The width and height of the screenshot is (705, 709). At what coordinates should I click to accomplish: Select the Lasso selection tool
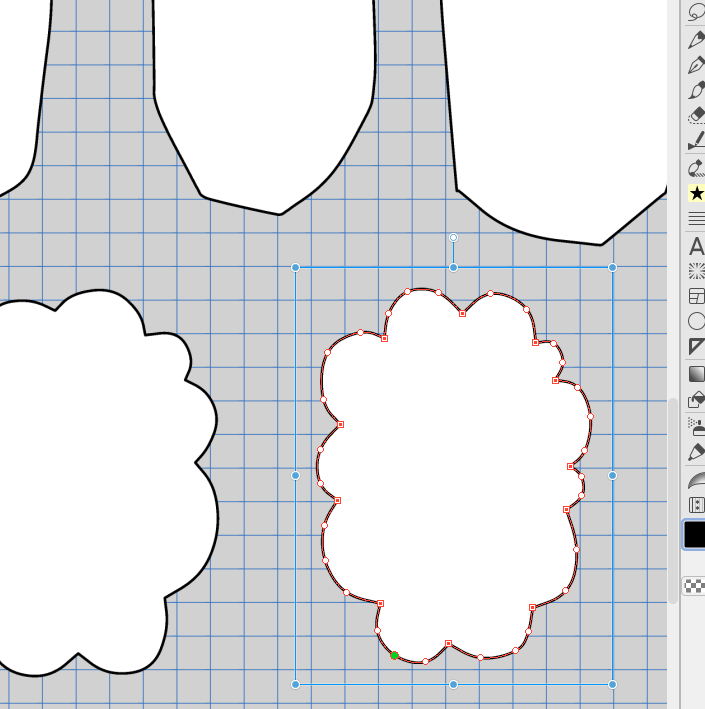pos(696,12)
